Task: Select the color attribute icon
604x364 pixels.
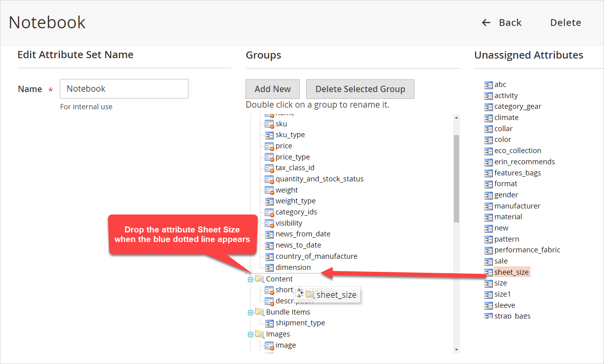Action: 488,140
